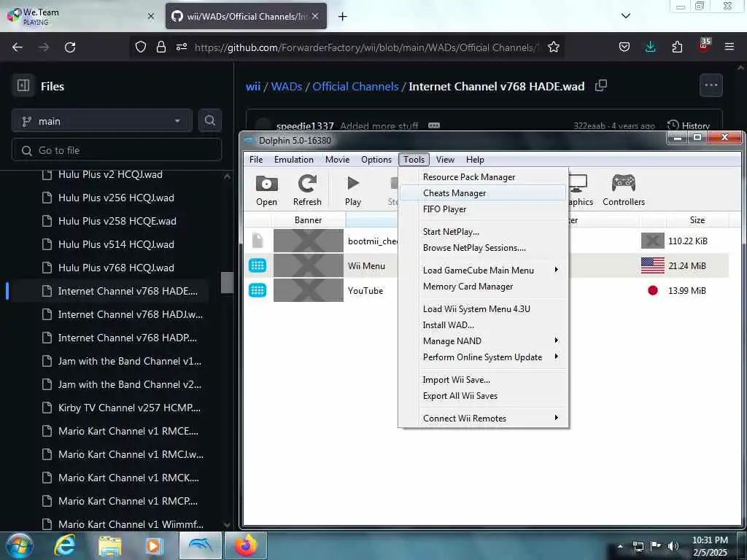Select Memory Card Manager entry
Screen dimensions: 747x560
[x=484, y=286]
